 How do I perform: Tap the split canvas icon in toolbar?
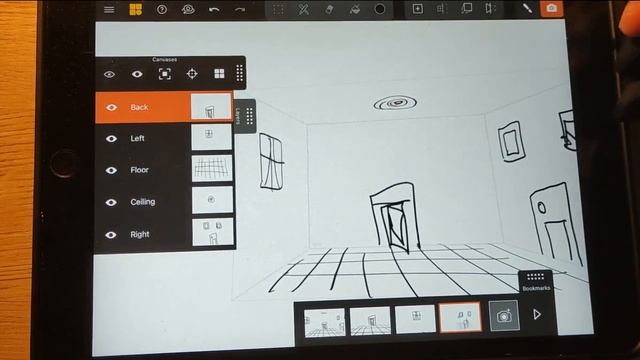pos(490,9)
